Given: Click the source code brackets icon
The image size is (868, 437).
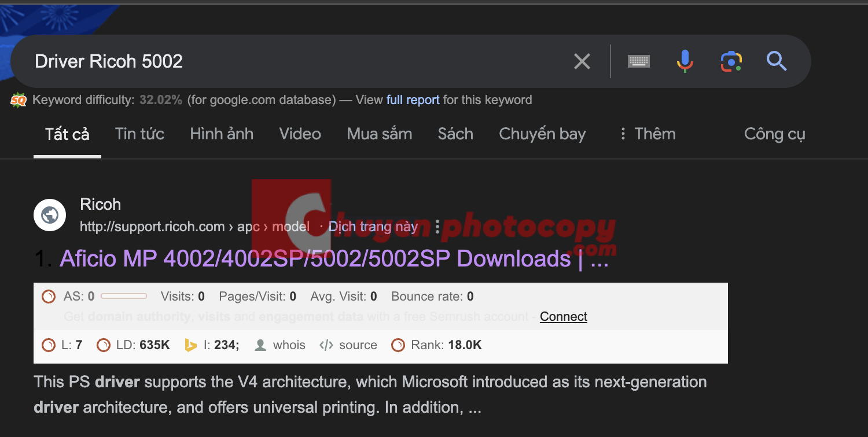Looking at the screenshot, I should pyautogui.click(x=326, y=345).
